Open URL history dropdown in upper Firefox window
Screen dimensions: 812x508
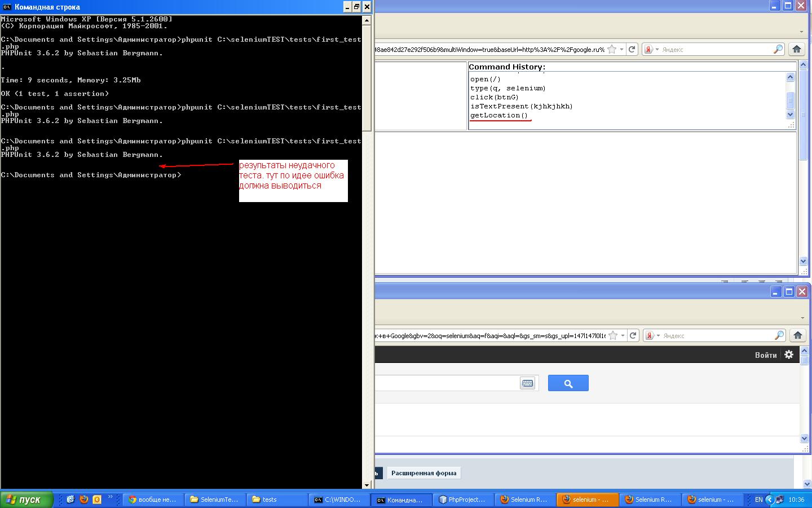[621, 50]
